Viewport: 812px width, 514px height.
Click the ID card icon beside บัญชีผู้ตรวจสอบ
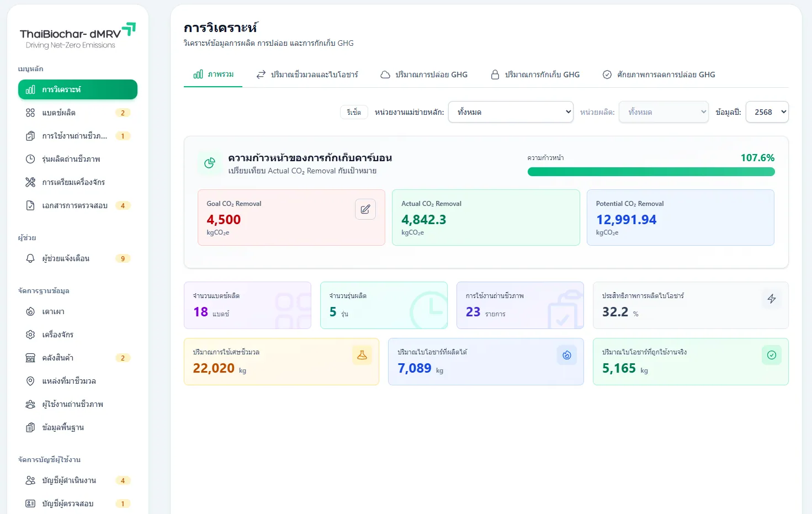(30, 504)
